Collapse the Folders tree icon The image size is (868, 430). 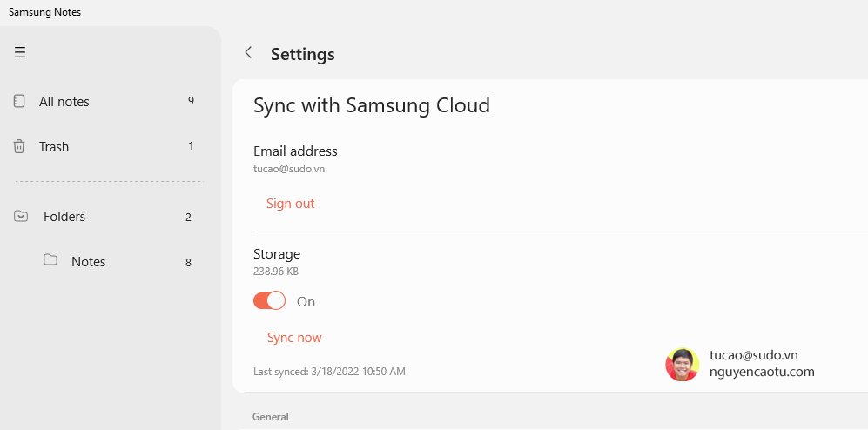point(22,217)
